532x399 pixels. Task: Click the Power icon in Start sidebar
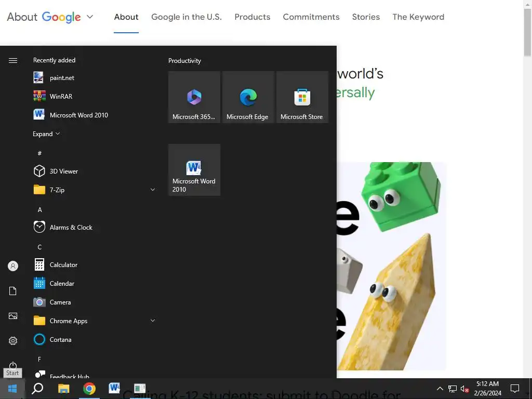pyautogui.click(x=13, y=365)
